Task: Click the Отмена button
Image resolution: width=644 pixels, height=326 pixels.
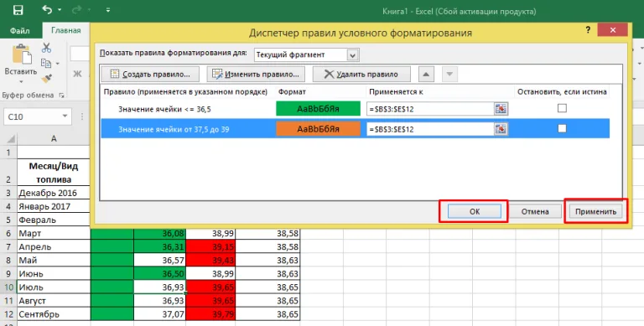Action: pos(535,211)
